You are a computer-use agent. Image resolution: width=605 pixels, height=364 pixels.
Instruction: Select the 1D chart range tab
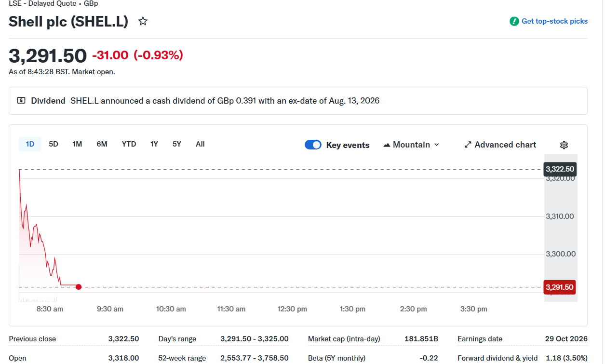click(x=30, y=144)
